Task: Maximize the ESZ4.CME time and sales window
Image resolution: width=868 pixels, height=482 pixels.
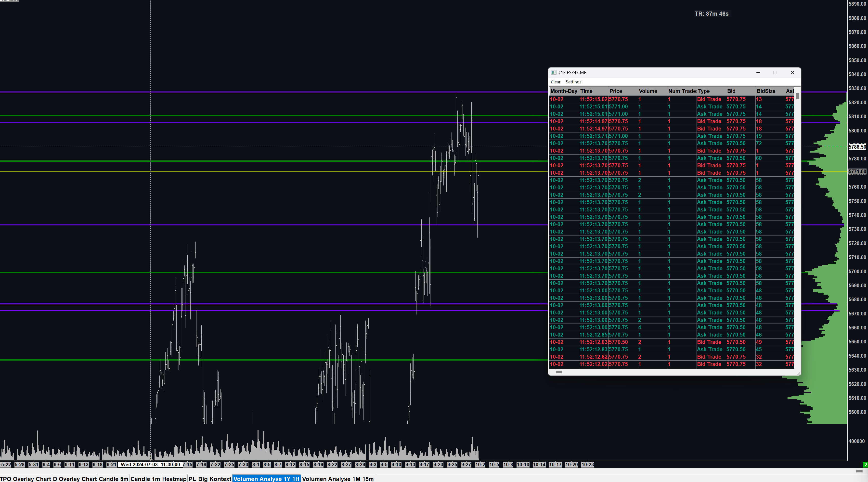Action: click(x=775, y=72)
